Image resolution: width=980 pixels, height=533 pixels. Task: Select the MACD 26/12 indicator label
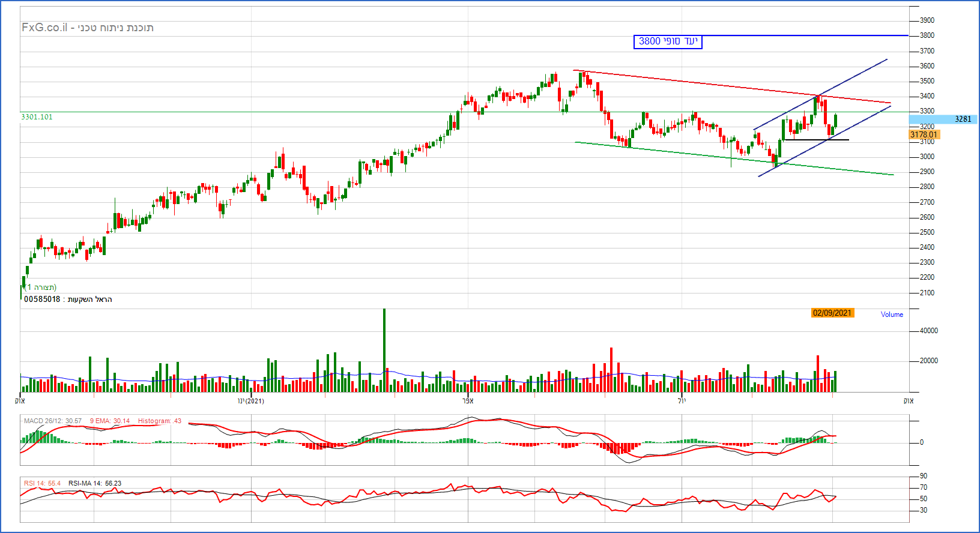[x=53, y=421]
